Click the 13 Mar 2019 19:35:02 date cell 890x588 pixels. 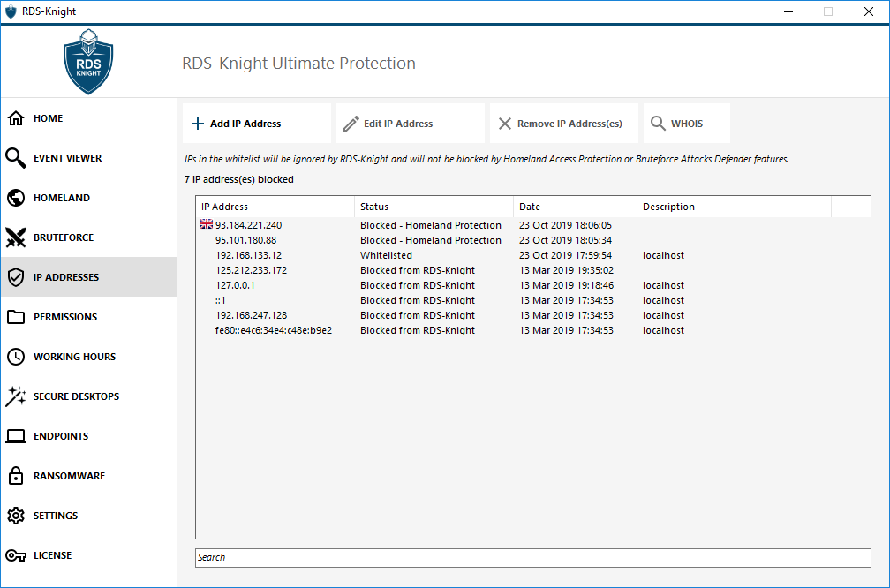click(x=566, y=270)
